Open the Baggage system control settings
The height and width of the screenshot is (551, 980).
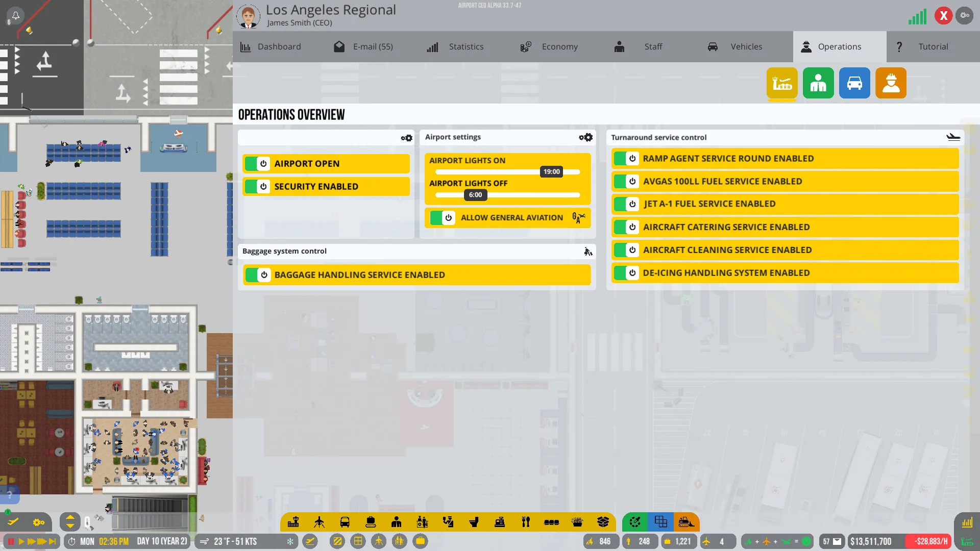pyautogui.click(x=587, y=251)
